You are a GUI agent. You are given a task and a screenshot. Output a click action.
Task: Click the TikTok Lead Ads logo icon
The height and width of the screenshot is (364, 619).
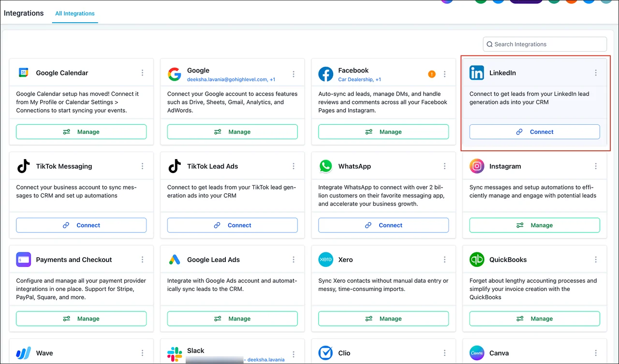pos(175,166)
